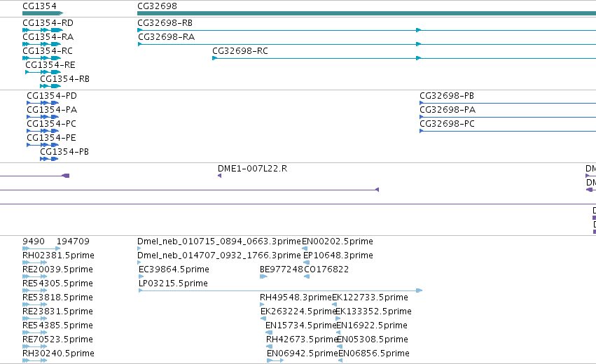Select EST BE977248
Viewport: 596px width, 364px height.
[x=282, y=269]
